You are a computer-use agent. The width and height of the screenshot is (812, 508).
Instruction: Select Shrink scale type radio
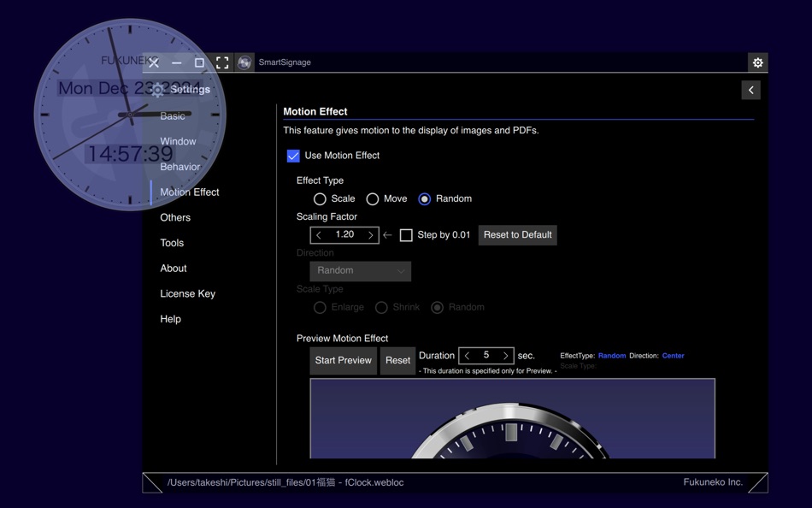382,307
